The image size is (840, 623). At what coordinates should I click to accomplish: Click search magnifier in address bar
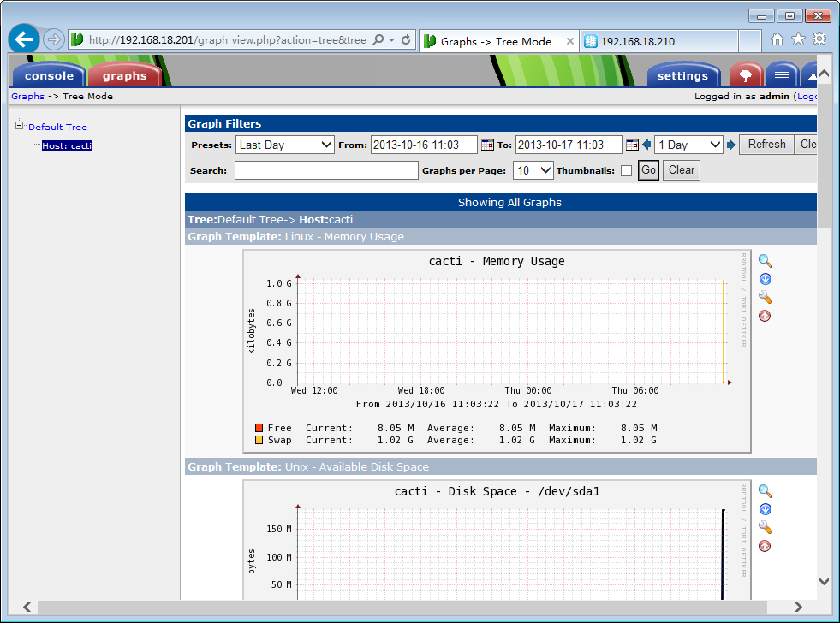pos(378,39)
